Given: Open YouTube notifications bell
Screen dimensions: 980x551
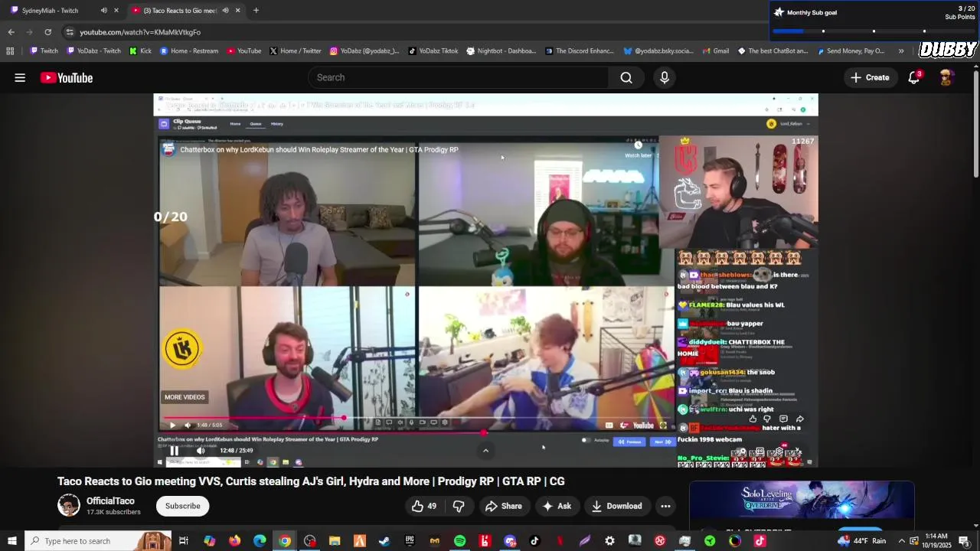Looking at the screenshot, I should [914, 77].
